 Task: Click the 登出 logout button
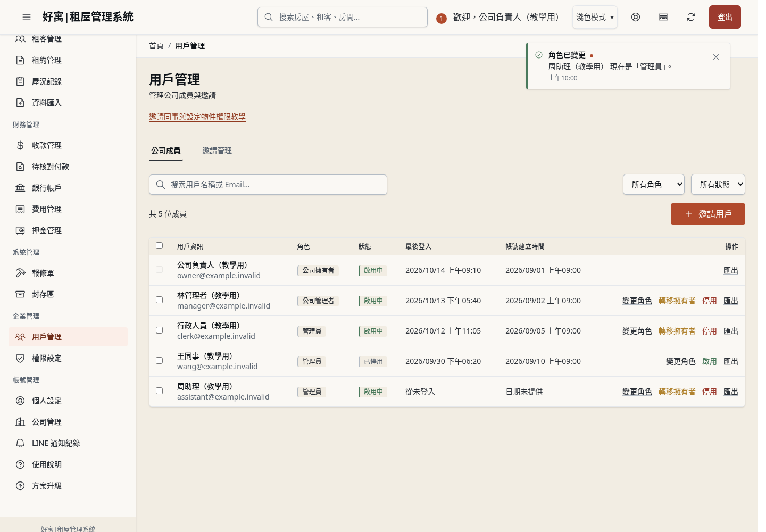(725, 17)
